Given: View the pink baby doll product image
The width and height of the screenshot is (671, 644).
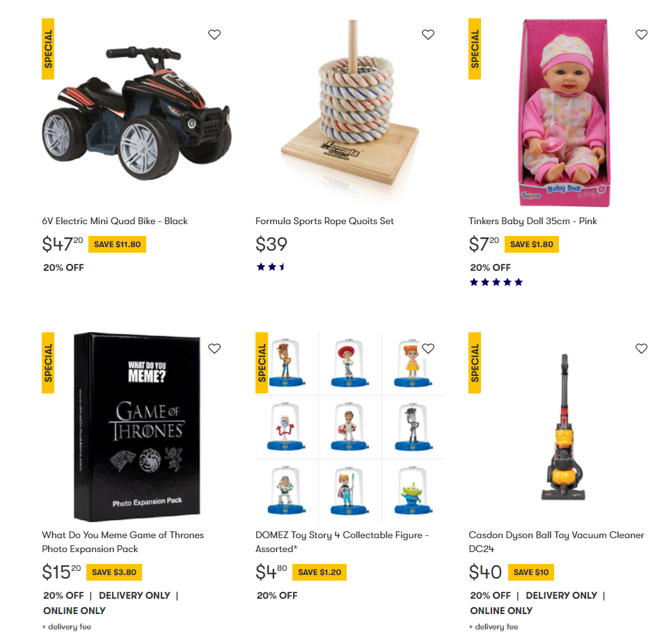Looking at the screenshot, I should click(x=564, y=113).
